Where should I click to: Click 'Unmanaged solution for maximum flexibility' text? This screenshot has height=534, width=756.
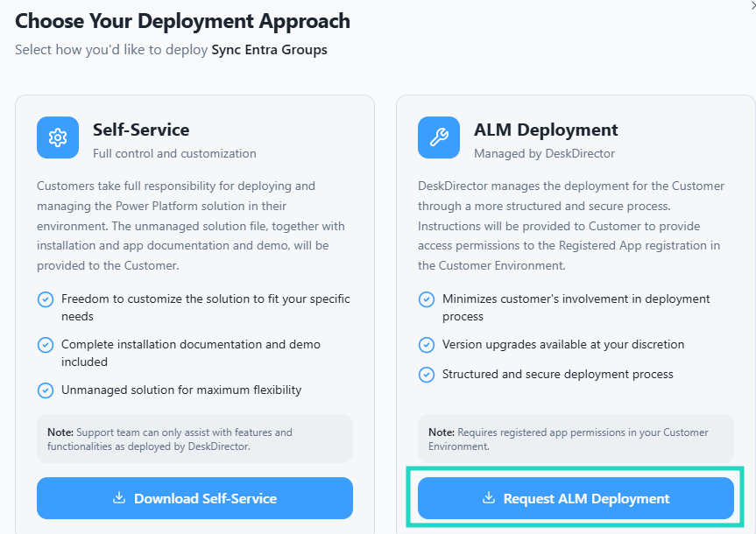(x=181, y=390)
